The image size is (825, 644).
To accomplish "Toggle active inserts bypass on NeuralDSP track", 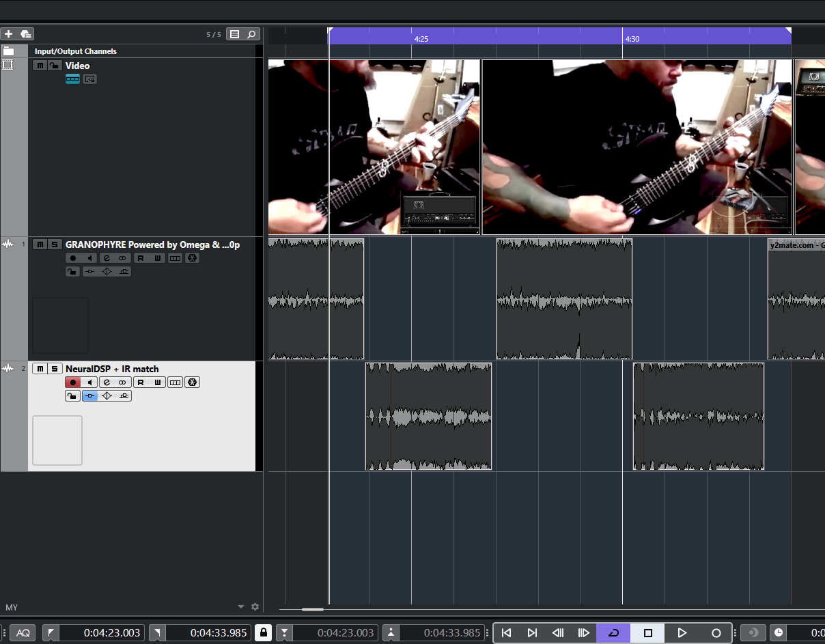I will pyautogui.click(x=90, y=396).
